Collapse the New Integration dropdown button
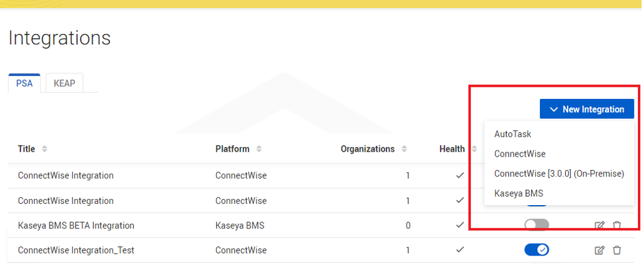This screenshot has height=264, width=644. (586, 109)
